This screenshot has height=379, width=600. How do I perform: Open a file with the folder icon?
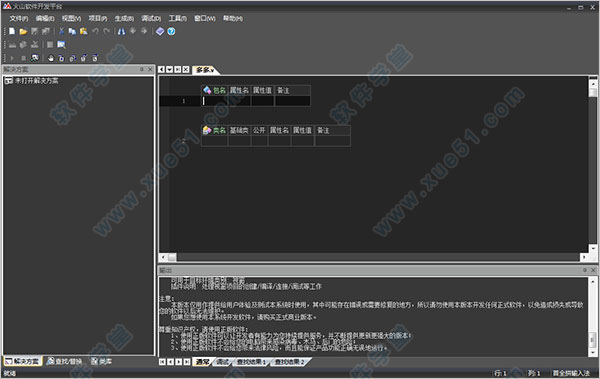click(x=23, y=31)
